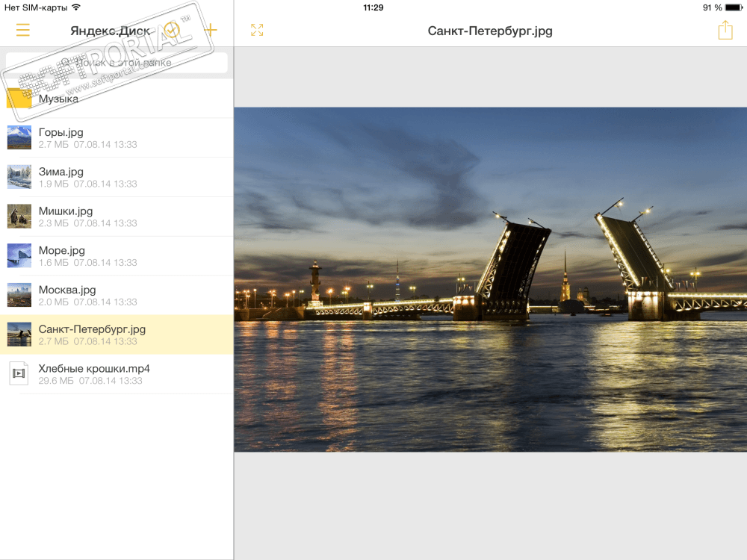Image resolution: width=747 pixels, height=560 pixels.
Task: Tap the Море.jpg sea thumbnail
Action: coord(19,255)
